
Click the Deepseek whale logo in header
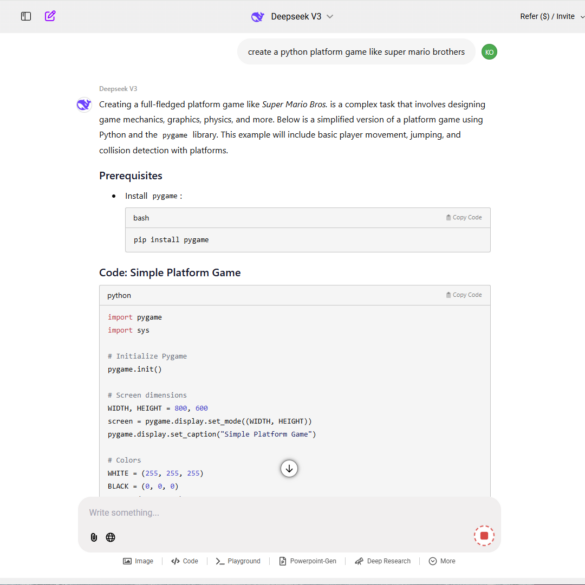[x=257, y=17]
